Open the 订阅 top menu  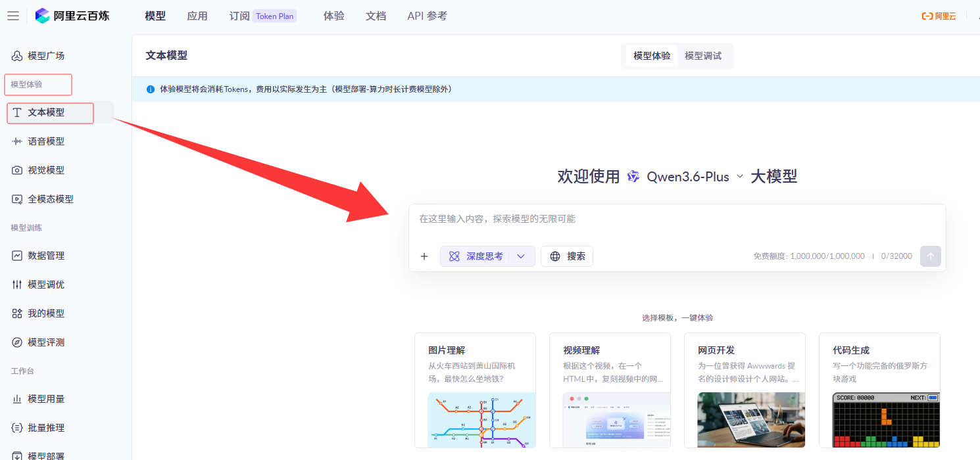[239, 16]
